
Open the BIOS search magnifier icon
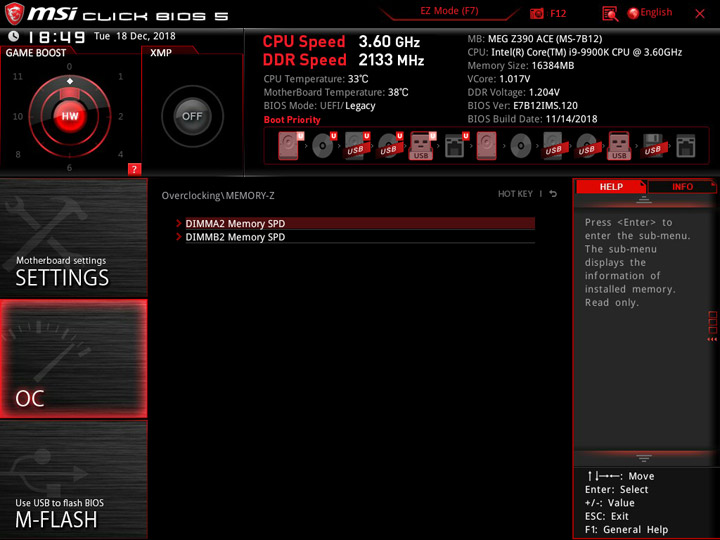[610, 14]
